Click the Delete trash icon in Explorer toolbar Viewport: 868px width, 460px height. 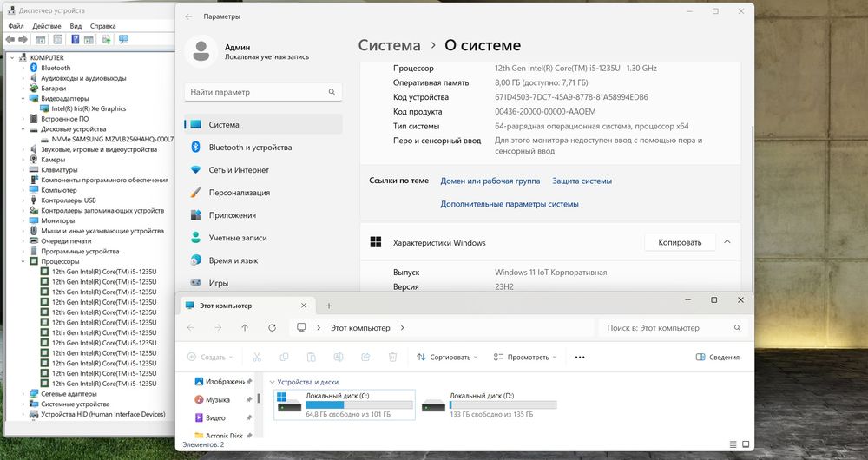pos(392,357)
